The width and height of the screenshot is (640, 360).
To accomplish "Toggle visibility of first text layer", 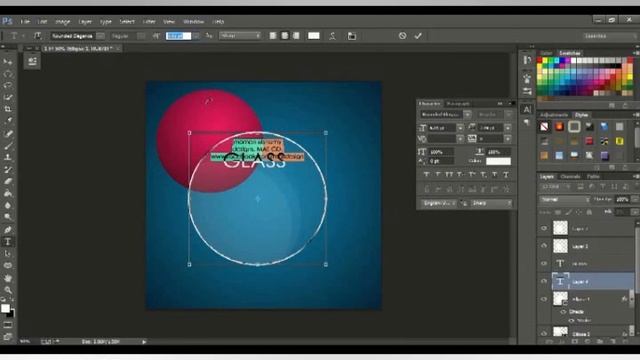I will click(544, 264).
